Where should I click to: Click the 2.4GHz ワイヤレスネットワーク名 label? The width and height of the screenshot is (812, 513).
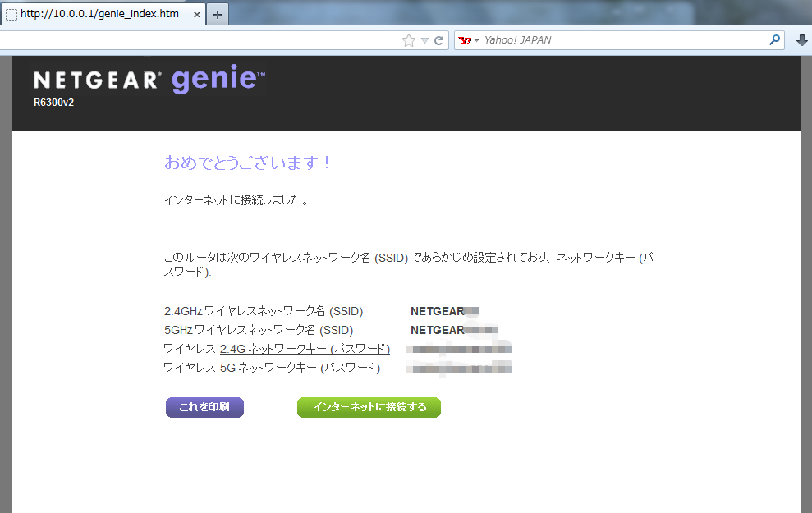(x=264, y=311)
